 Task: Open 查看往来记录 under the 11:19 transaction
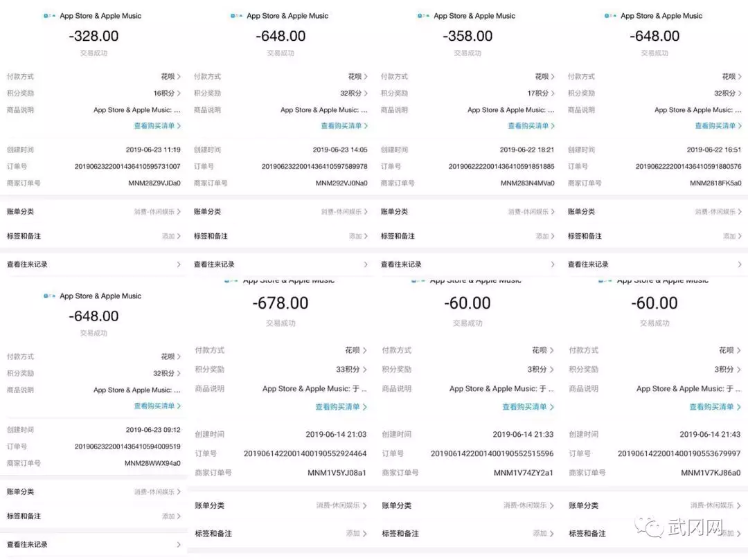[x=93, y=264]
